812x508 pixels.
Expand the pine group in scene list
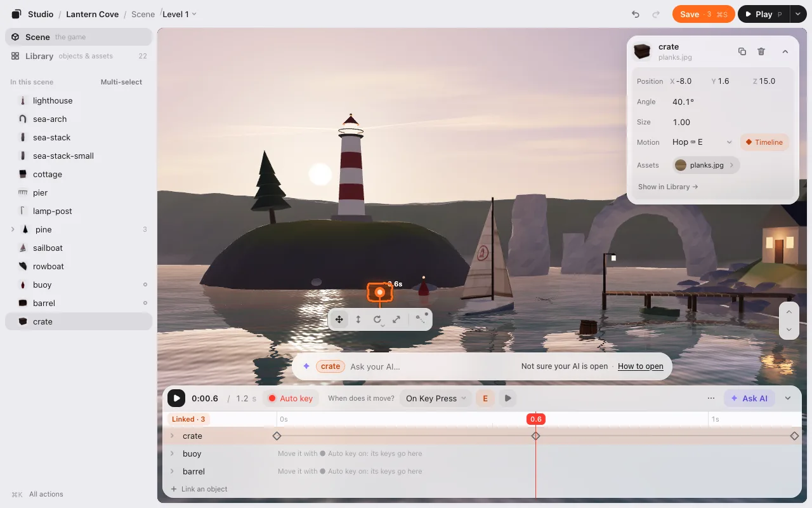(13, 229)
